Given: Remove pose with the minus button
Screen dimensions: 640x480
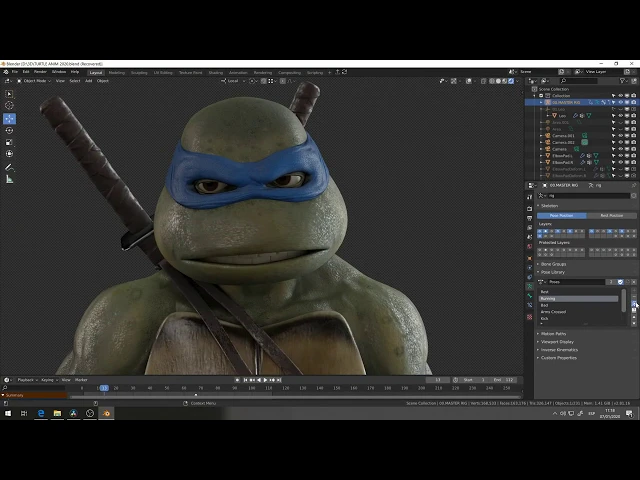Looking at the screenshot, I should coord(634,297).
